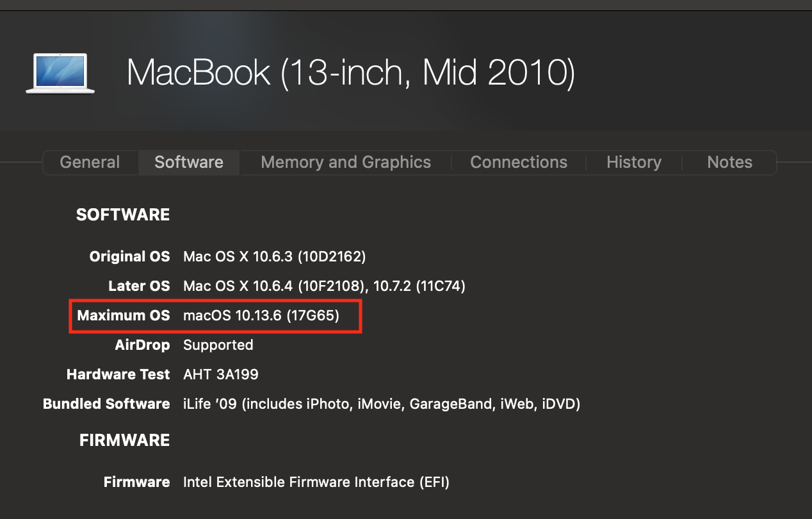The height and width of the screenshot is (519, 812).
Task: Open the Connections tab
Action: pos(519,162)
